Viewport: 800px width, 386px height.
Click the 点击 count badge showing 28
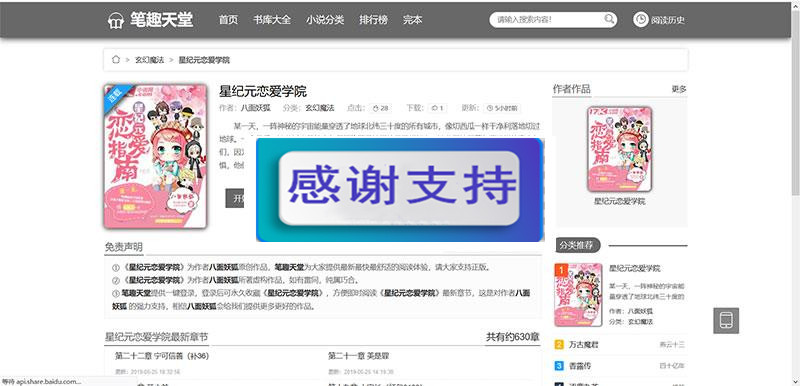[x=381, y=108]
